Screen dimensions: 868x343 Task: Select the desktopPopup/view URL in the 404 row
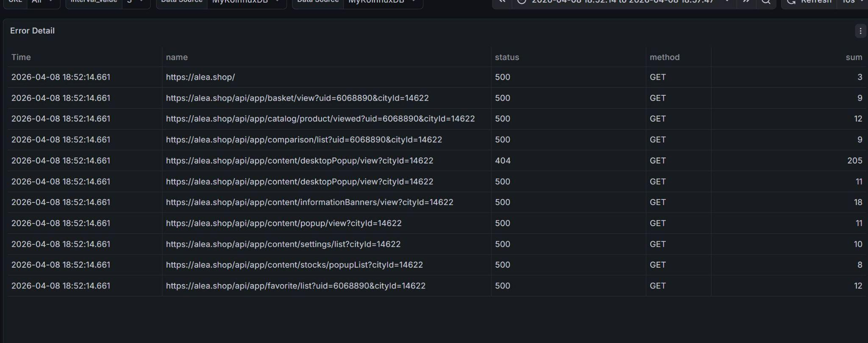coord(300,160)
